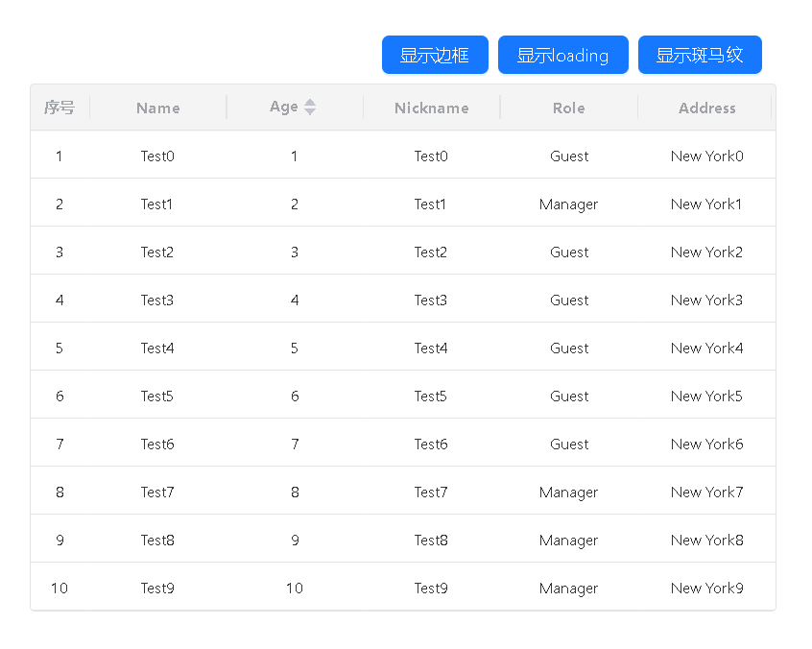Select the New York3 address cell

[x=706, y=300]
